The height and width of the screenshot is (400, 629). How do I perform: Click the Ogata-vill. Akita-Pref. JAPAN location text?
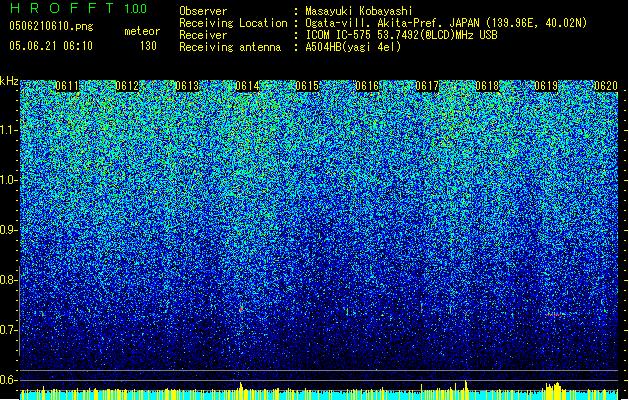(446, 23)
